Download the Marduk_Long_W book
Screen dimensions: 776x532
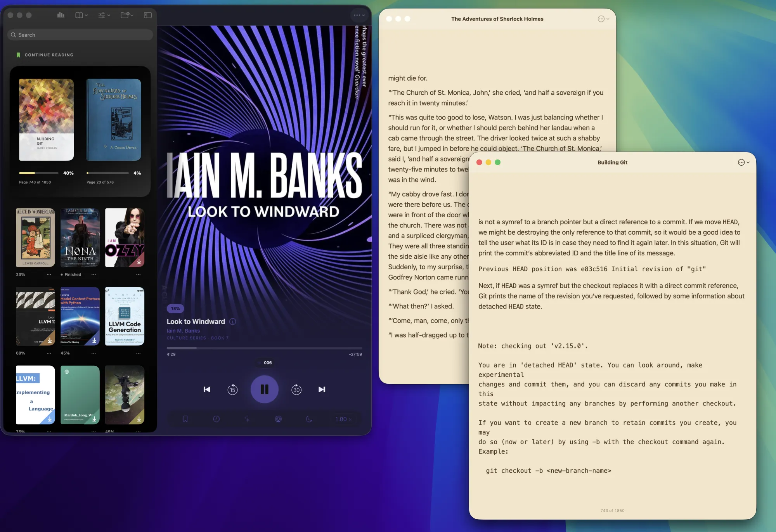(x=94, y=419)
